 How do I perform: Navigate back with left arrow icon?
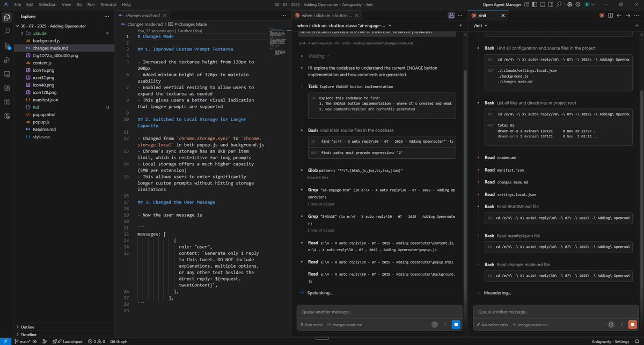618,16
